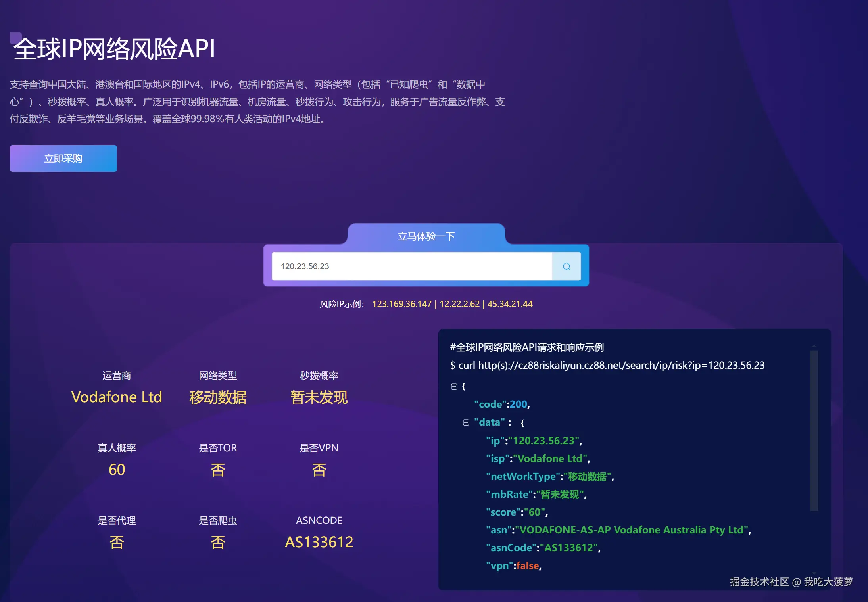Click the 真人概率 score showing 60
This screenshot has height=602, width=868.
click(116, 470)
